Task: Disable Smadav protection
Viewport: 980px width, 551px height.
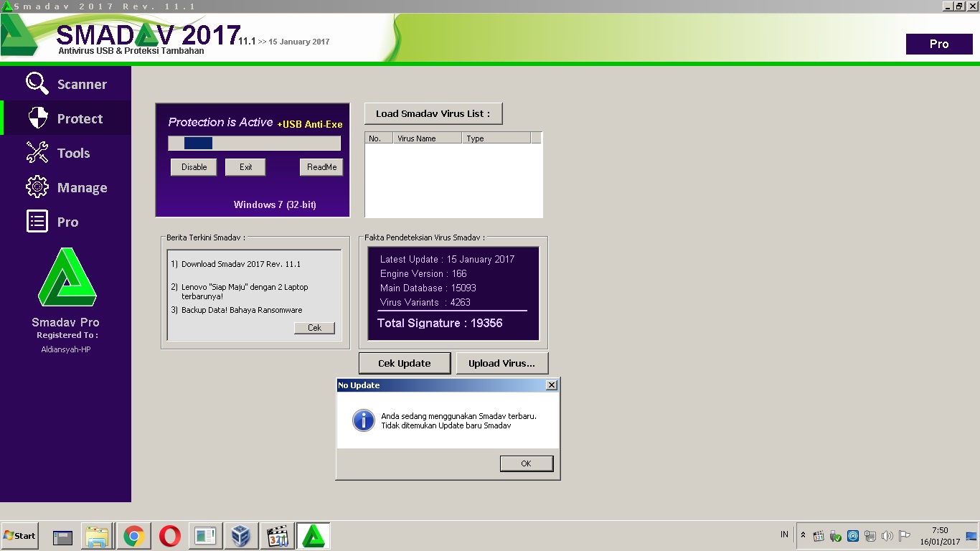Action: coord(194,167)
